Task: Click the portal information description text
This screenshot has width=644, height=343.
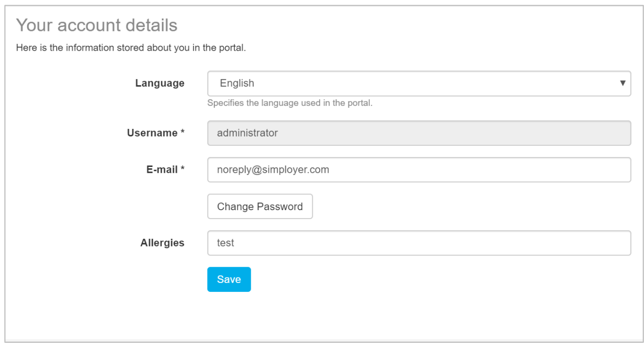Action: [x=131, y=48]
